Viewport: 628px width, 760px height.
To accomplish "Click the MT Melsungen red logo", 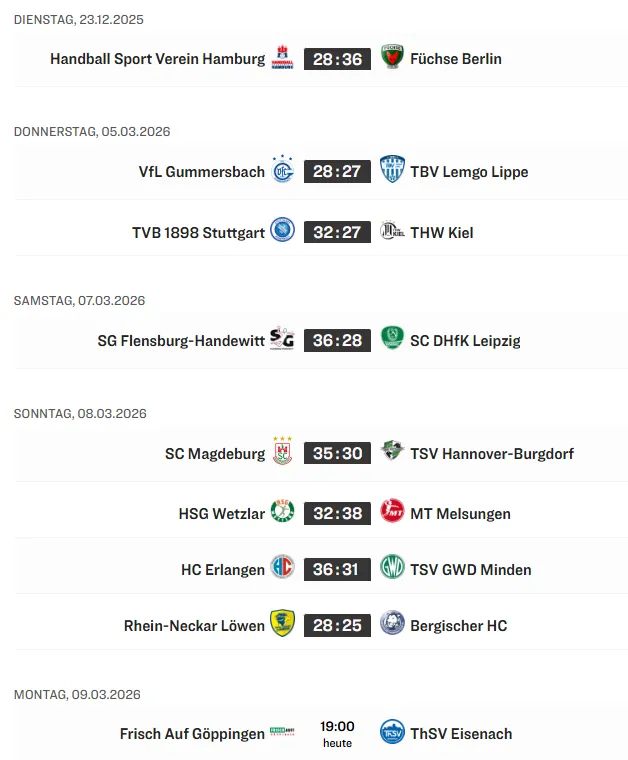I will [392, 513].
